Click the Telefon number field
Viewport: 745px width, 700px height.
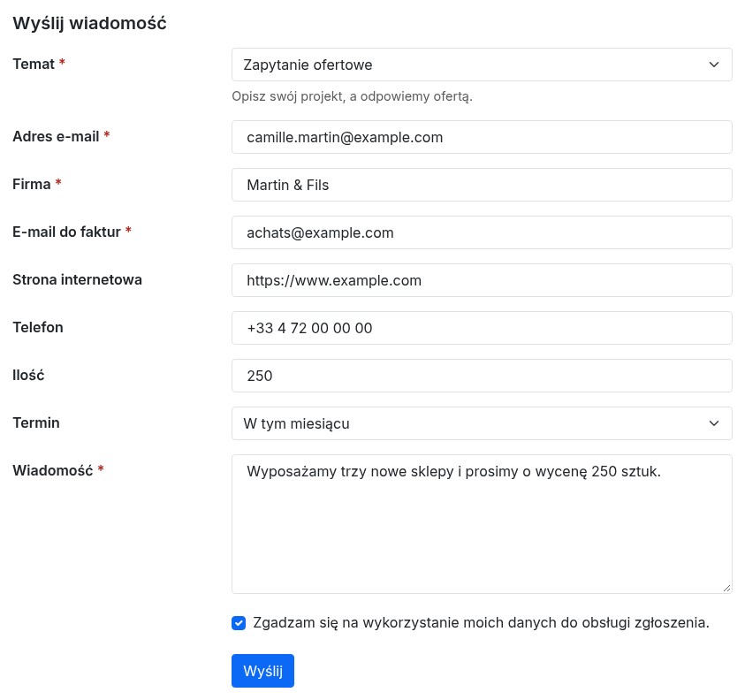point(482,328)
